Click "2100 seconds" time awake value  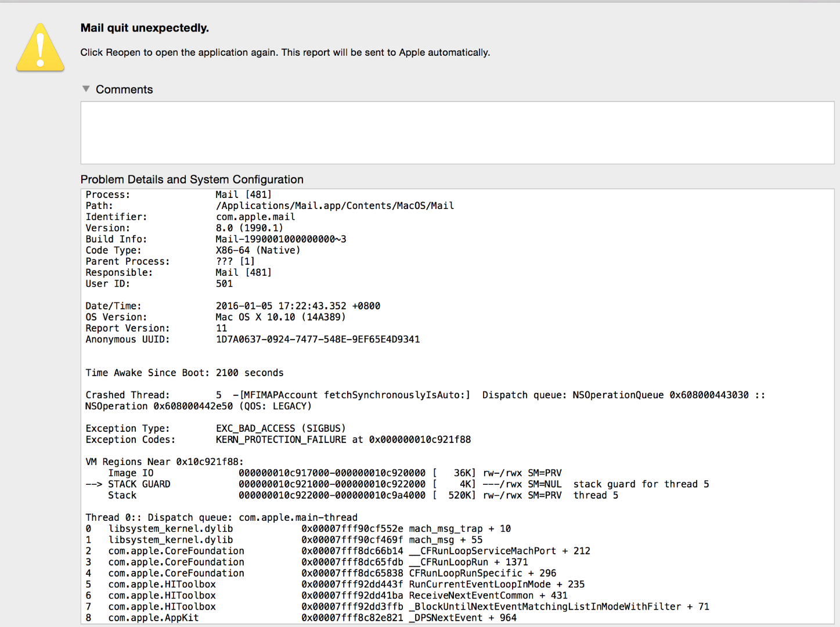click(x=250, y=373)
